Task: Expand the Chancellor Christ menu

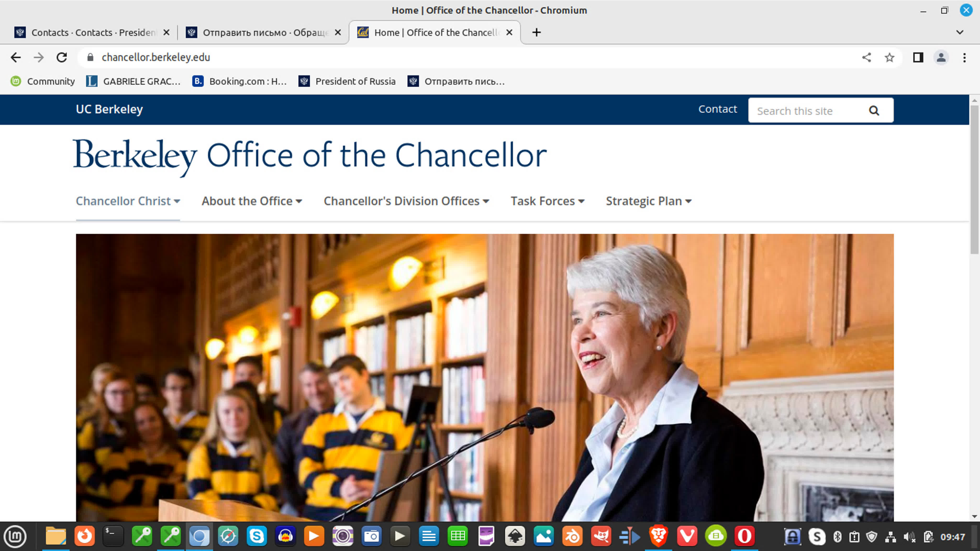Action: [128, 201]
